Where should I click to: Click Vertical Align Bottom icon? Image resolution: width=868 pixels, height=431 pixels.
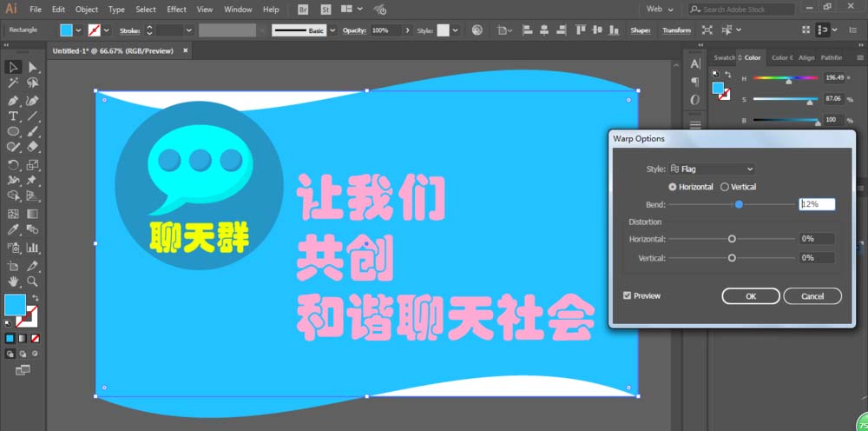tap(615, 30)
